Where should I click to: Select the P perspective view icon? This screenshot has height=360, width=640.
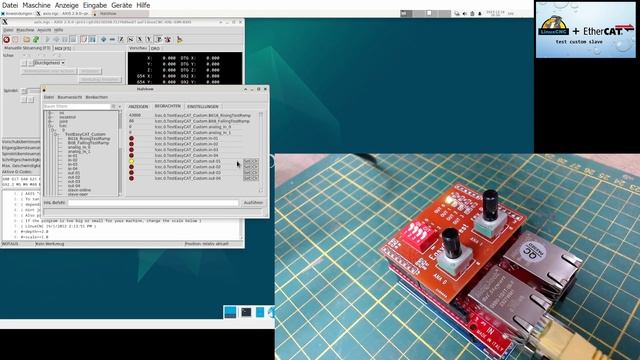point(158,40)
